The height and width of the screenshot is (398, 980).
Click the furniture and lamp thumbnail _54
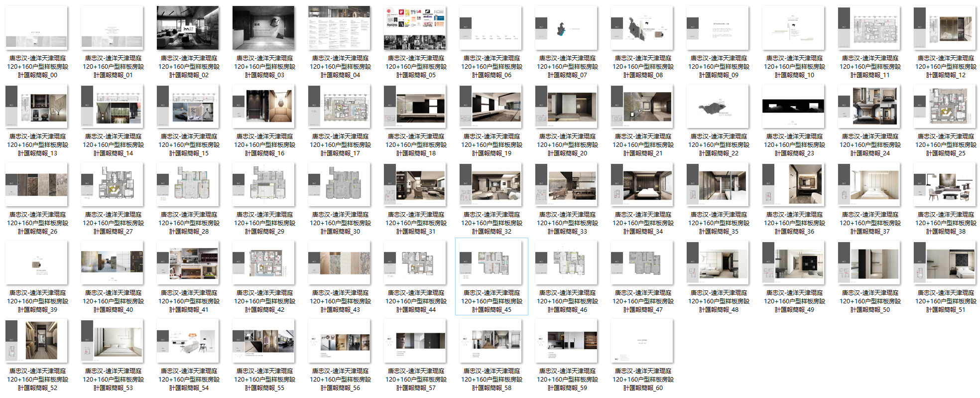point(188,341)
